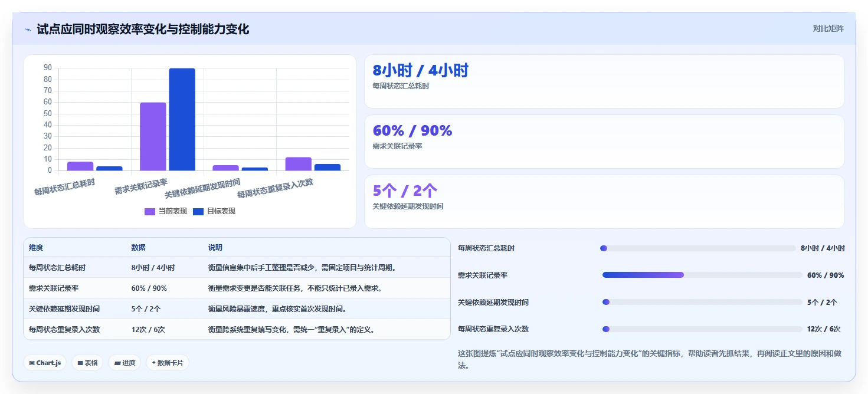Image resolution: width=868 pixels, height=394 pixels.
Task: Click the chart x-axis label 需求关联记录率
Action: click(141, 186)
